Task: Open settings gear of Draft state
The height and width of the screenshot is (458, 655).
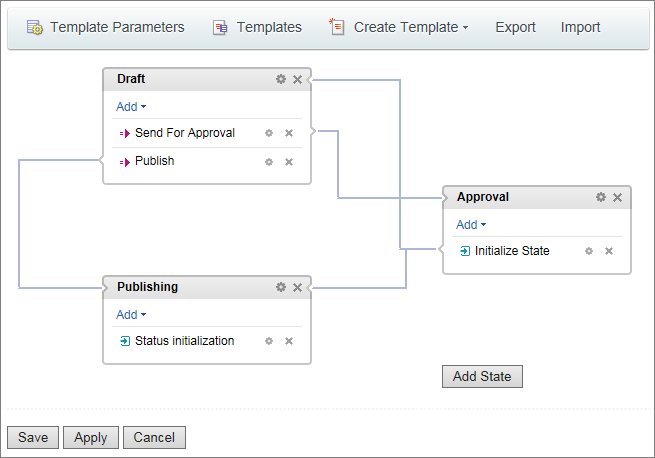Action: 281,79
